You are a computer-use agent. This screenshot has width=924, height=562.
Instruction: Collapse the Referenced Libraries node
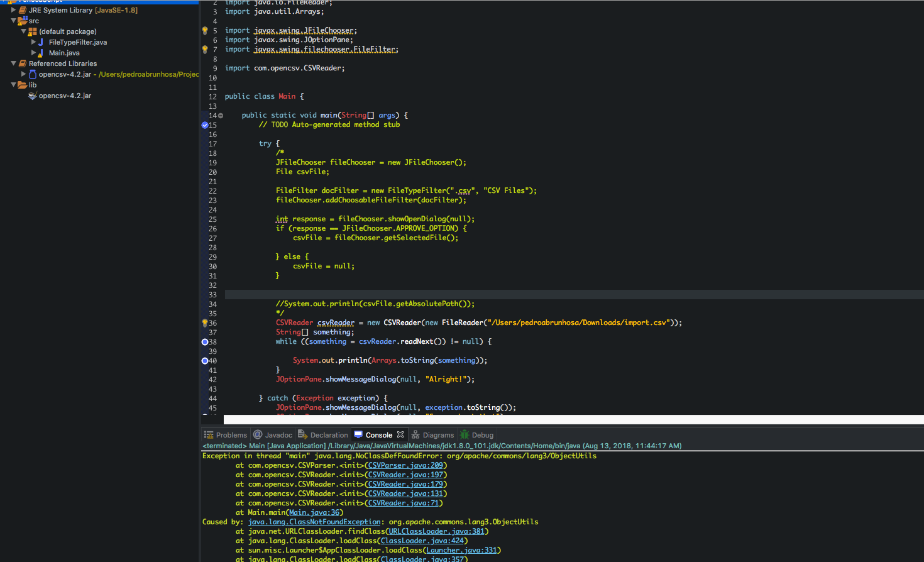(x=14, y=63)
